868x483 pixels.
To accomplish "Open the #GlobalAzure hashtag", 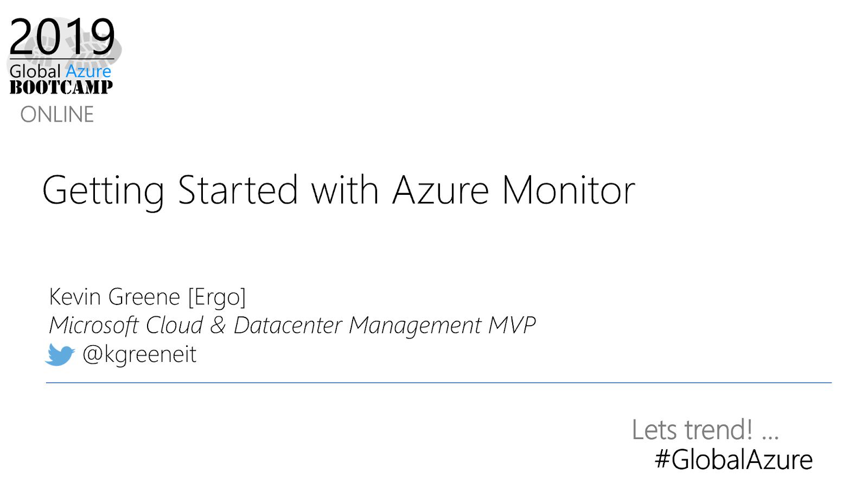I will [733, 459].
